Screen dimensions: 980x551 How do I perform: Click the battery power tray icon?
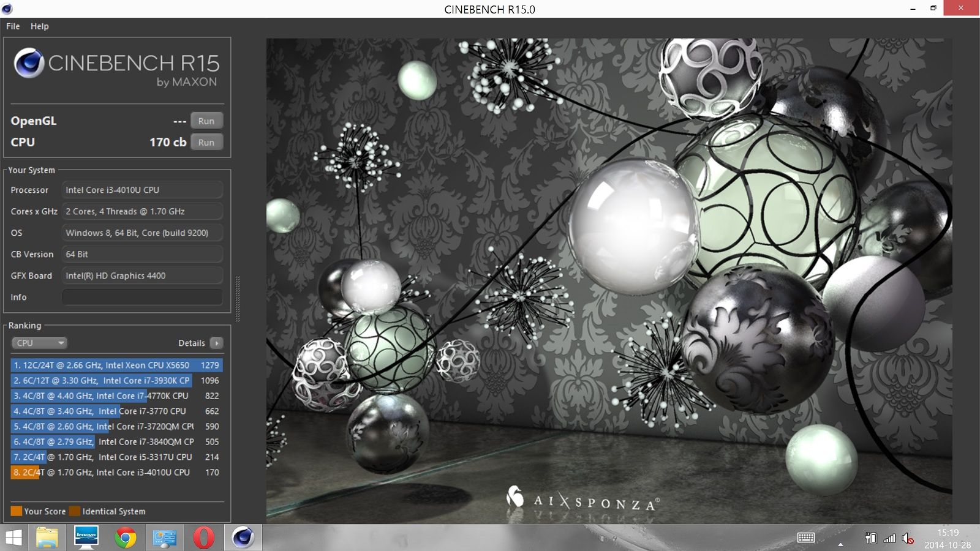[871, 538]
